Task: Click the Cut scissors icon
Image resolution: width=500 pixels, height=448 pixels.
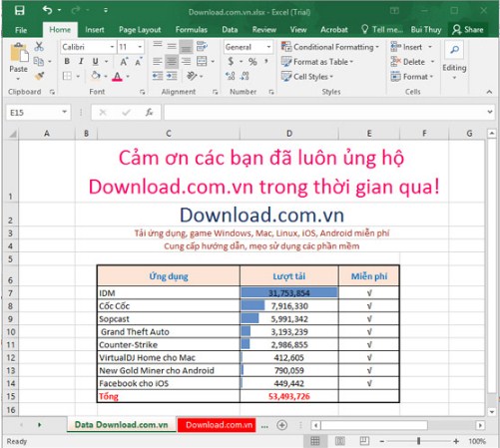Action: [x=39, y=47]
